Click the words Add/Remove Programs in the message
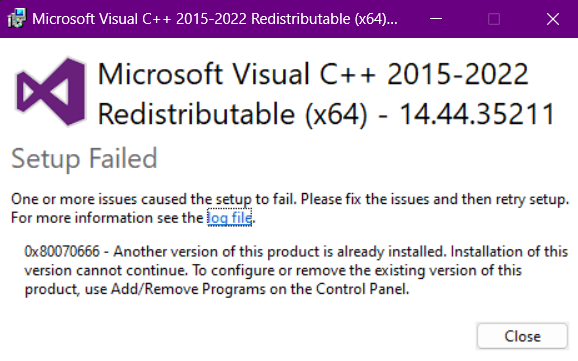The height and width of the screenshot is (361, 578). click(188, 289)
